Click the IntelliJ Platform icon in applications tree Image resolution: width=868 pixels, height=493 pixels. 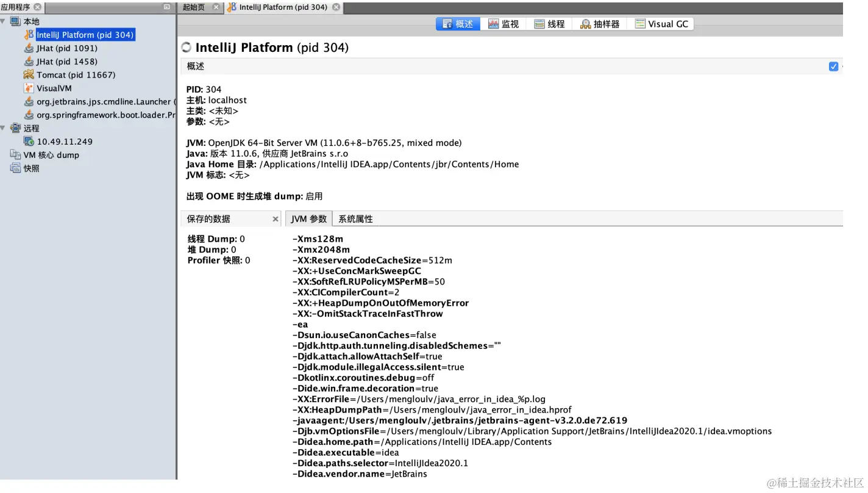pyautogui.click(x=29, y=35)
